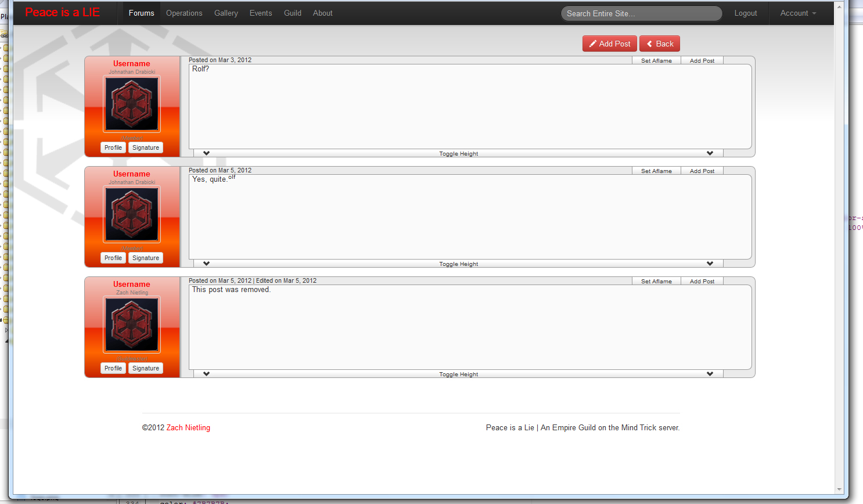The height and width of the screenshot is (504, 863).
Task: Click Set Aflame on the first post
Action: pos(656,61)
